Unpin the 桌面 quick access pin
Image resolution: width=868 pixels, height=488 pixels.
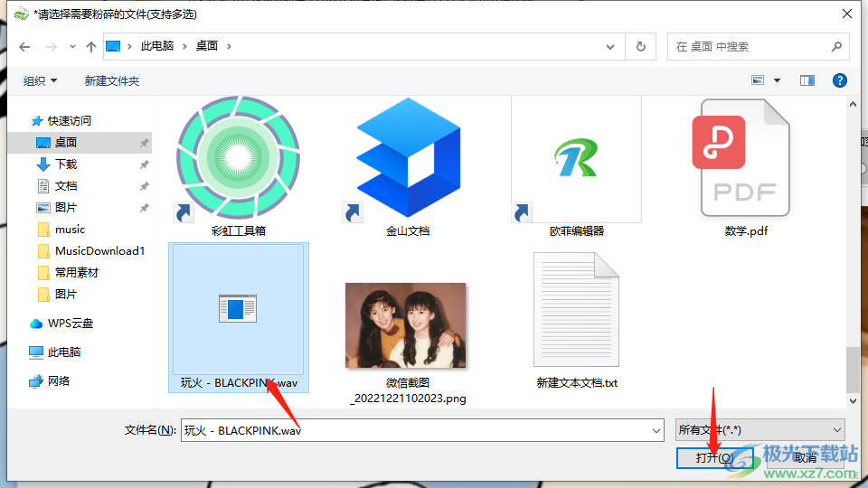(144, 143)
